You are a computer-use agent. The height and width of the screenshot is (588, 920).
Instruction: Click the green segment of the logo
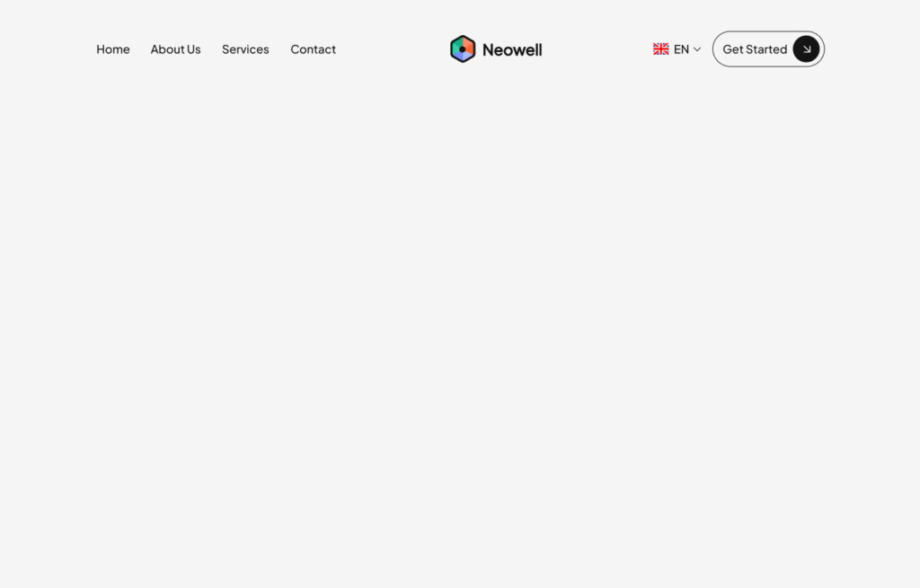(456, 47)
